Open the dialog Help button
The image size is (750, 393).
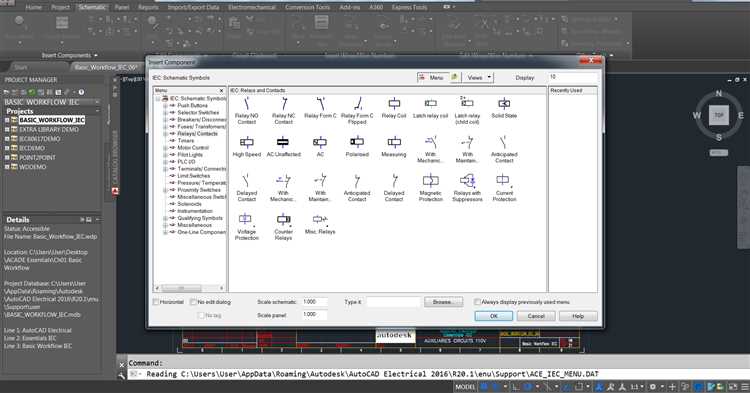click(x=578, y=316)
